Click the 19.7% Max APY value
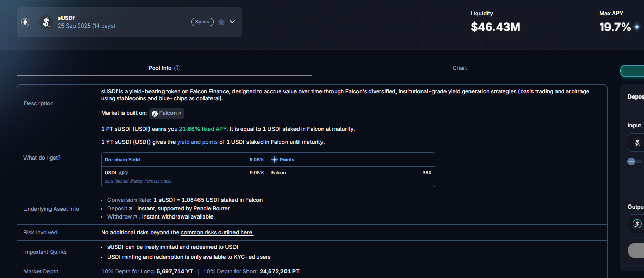This screenshot has height=278, width=644. pos(615,27)
